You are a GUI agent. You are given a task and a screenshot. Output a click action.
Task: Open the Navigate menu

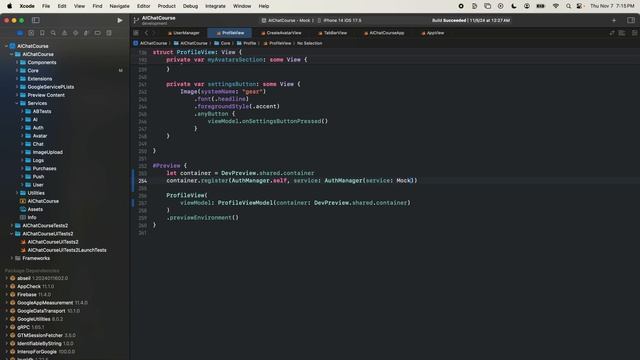click(120, 6)
